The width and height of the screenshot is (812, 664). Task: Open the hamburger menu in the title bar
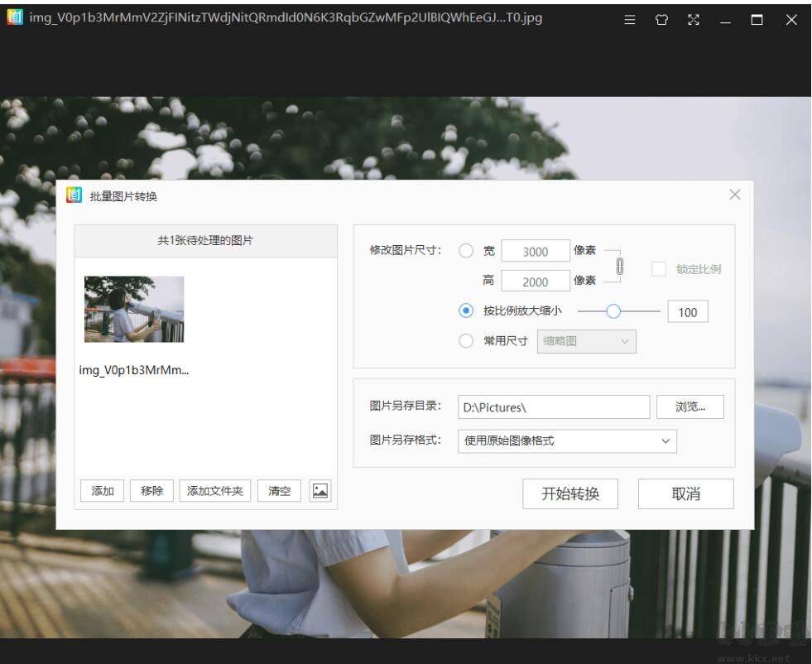[x=629, y=20]
